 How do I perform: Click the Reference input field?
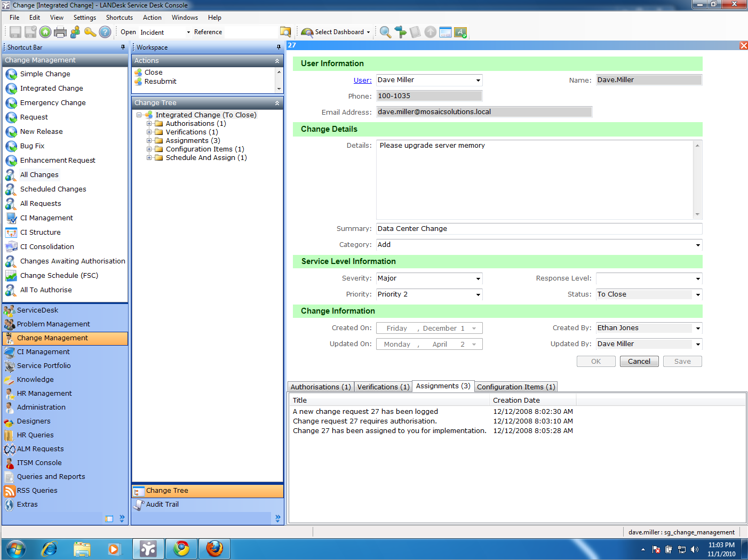click(251, 33)
